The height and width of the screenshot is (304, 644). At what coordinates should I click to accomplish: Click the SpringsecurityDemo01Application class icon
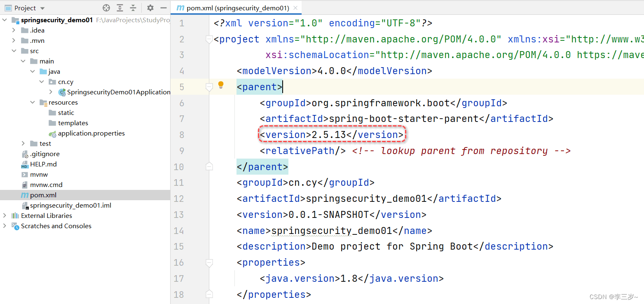tap(62, 92)
